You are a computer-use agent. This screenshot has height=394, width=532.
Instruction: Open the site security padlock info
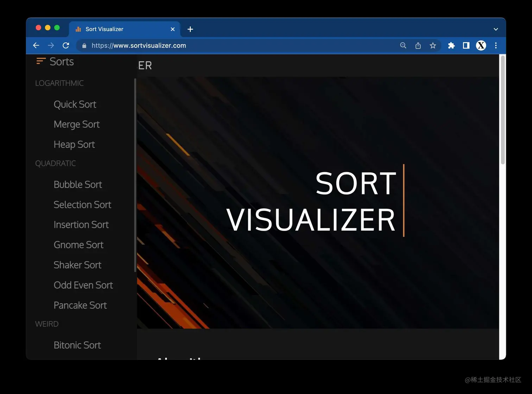tap(84, 45)
